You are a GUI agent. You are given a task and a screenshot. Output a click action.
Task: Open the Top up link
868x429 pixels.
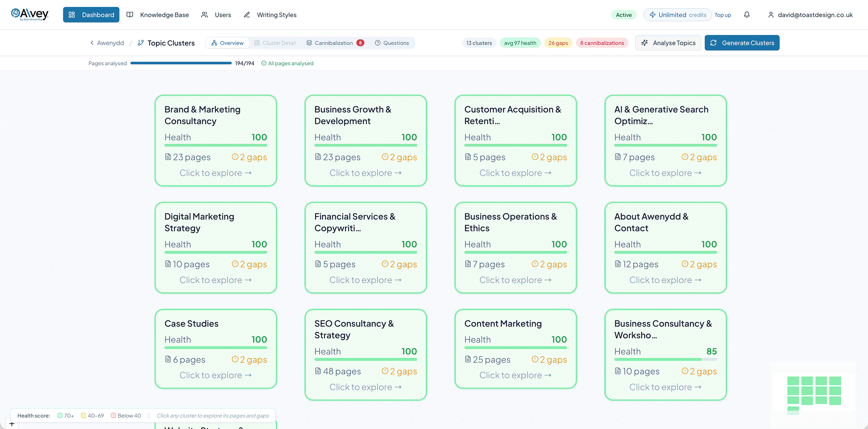click(723, 15)
